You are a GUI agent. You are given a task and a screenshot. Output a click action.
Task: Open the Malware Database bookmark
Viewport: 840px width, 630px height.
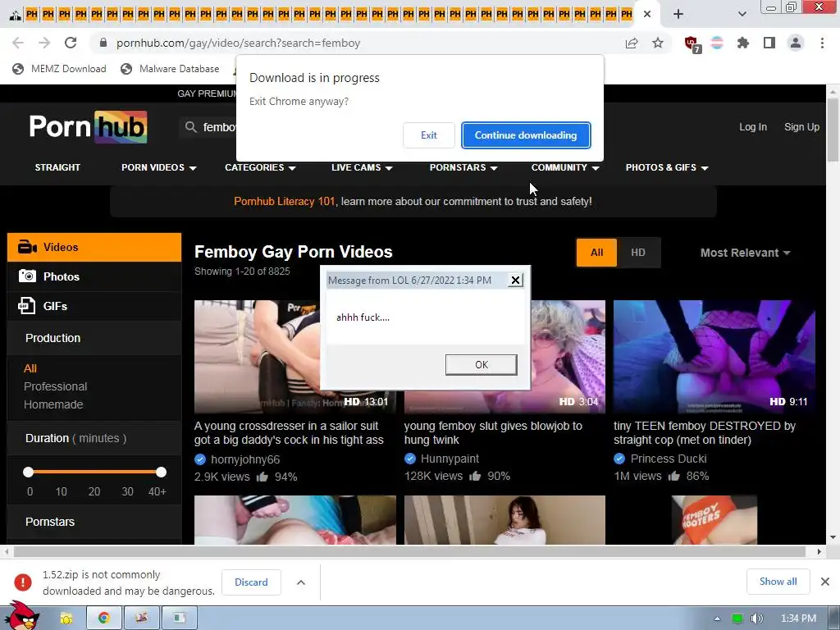pos(170,69)
